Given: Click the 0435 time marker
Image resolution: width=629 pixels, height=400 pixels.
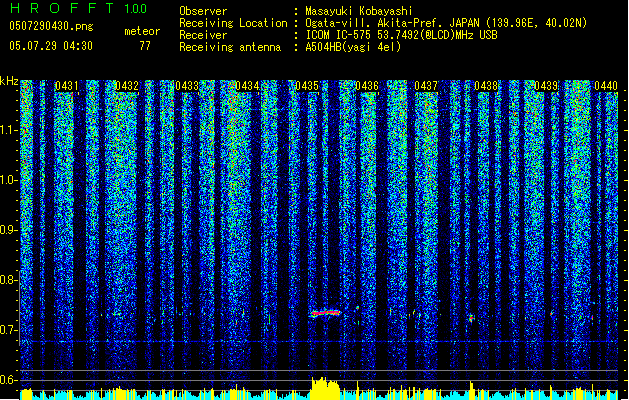Looking at the screenshot, I should 307,86.
